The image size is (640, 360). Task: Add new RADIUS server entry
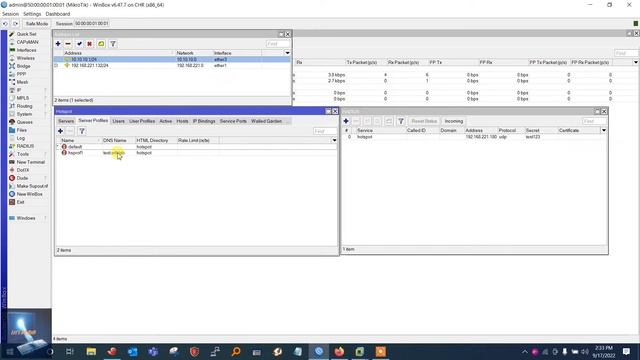click(x=346, y=121)
